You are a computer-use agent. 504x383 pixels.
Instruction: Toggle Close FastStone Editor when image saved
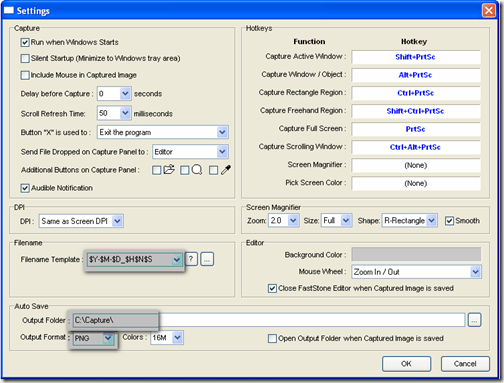coord(272,288)
